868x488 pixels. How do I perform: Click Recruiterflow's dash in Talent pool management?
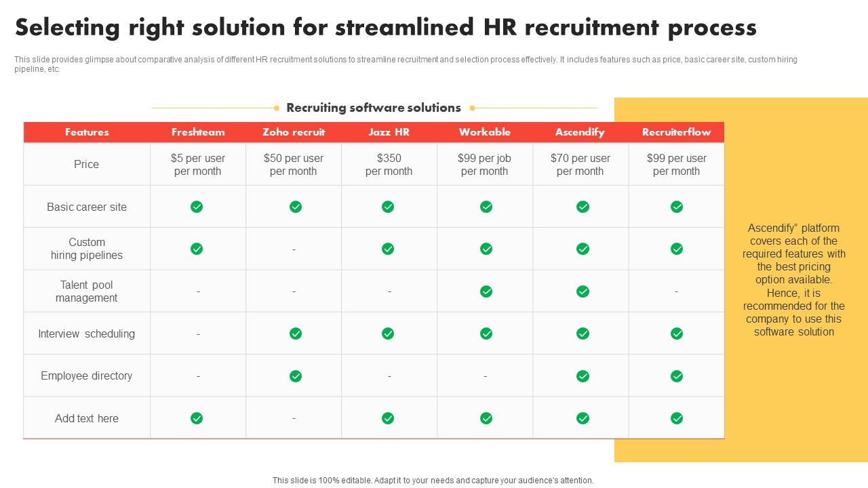[676, 291]
